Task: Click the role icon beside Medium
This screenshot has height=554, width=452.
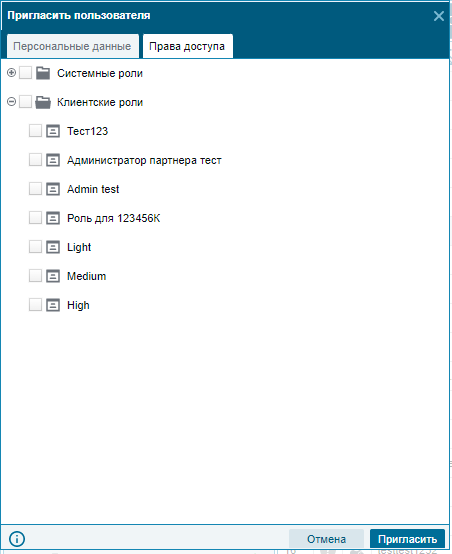Action: [53, 276]
